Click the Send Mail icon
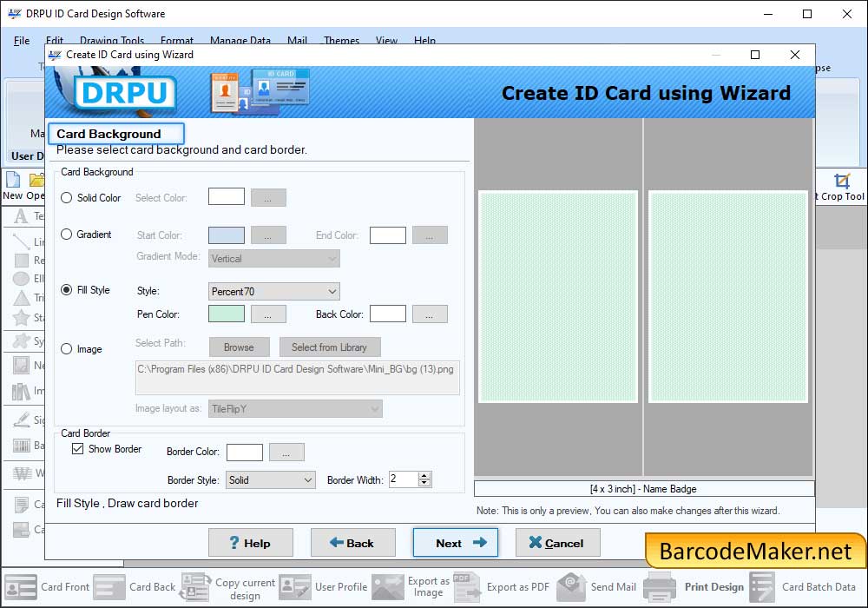This screenshot has height=608, width=868. 571,587
